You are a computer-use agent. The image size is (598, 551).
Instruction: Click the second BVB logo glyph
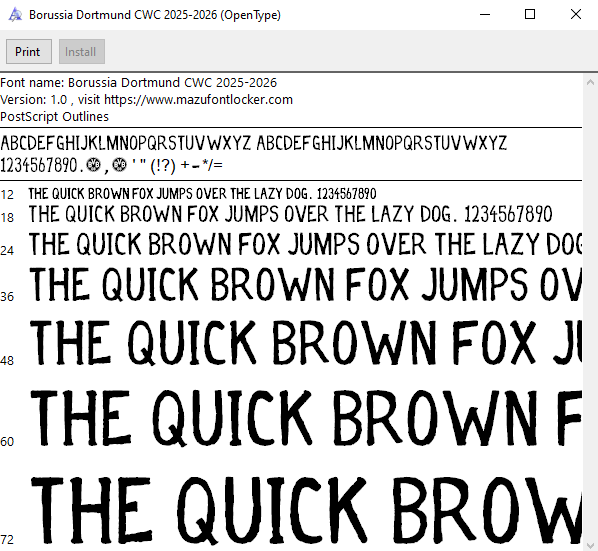click(120, 165)
